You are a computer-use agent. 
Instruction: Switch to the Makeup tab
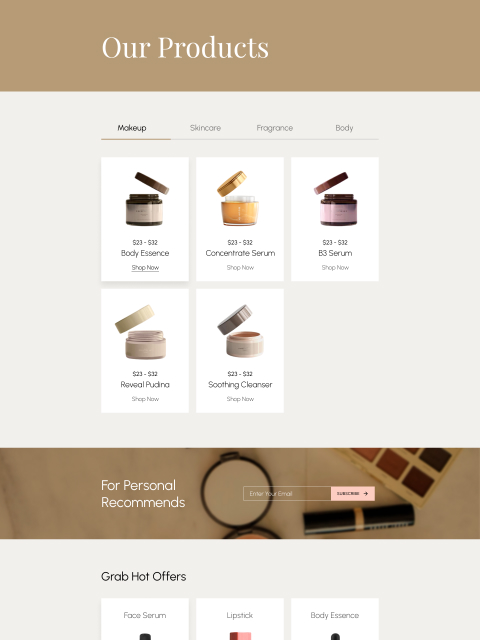tap(132, 128)
